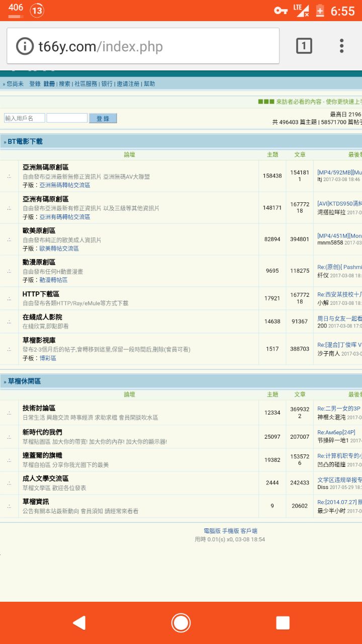Select 搜索 in the top navigation bar

(x=64, y=84)
